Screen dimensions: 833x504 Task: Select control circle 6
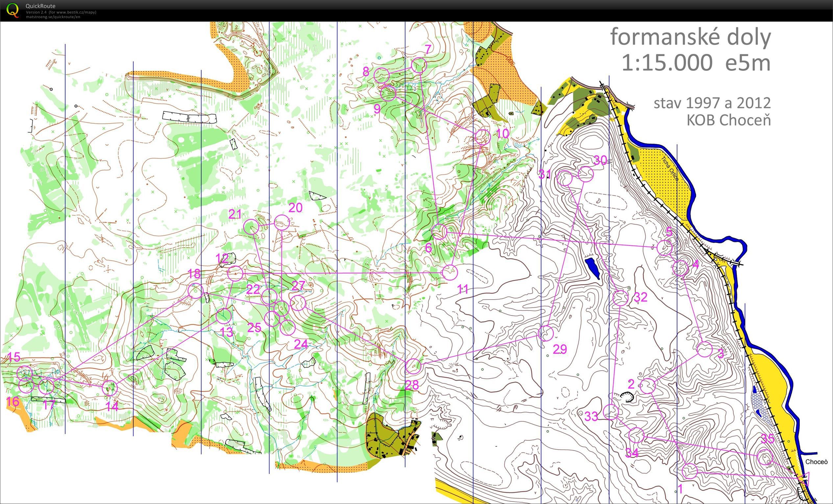439,231
